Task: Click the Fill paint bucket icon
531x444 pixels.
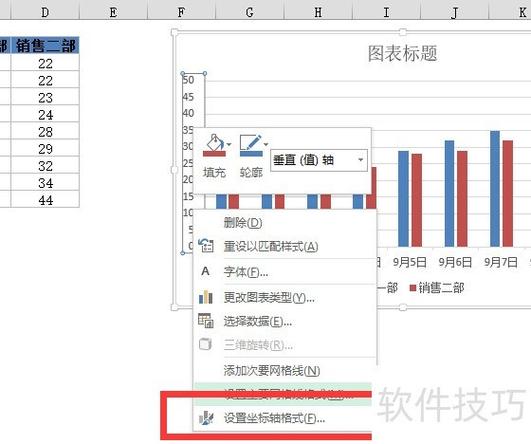Action: pyautogui.click(x=214, y=145)
